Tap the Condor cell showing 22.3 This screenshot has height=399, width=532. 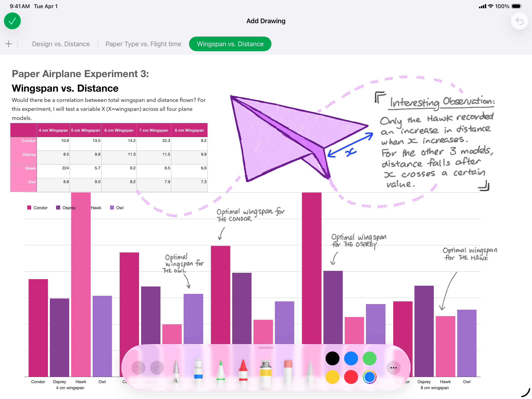pyautogui.click(x=154, y=144)
